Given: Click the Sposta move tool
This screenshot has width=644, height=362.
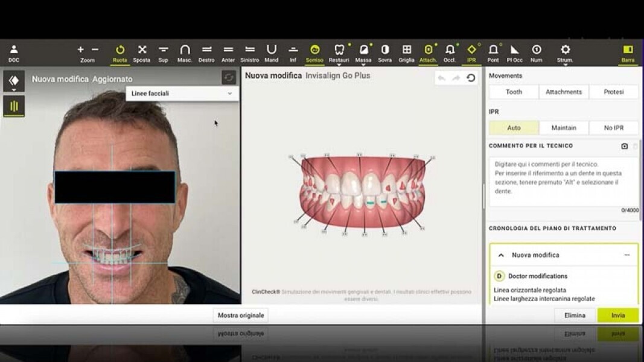Looking at the screenshot, I should (142, 52).
